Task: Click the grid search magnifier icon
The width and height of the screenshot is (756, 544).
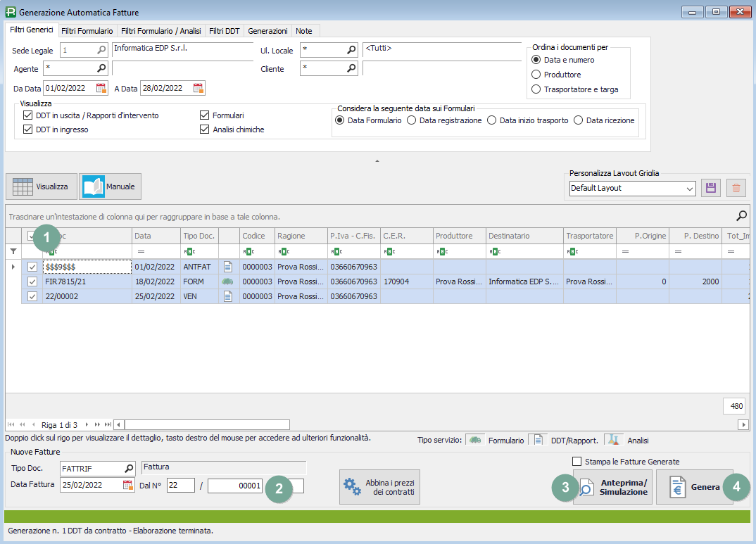Action: tap(741, 216)
